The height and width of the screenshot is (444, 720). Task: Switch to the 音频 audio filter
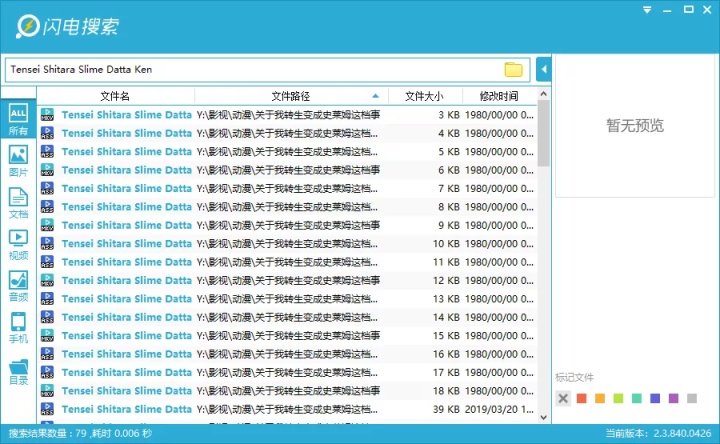[x=18, y=286]
